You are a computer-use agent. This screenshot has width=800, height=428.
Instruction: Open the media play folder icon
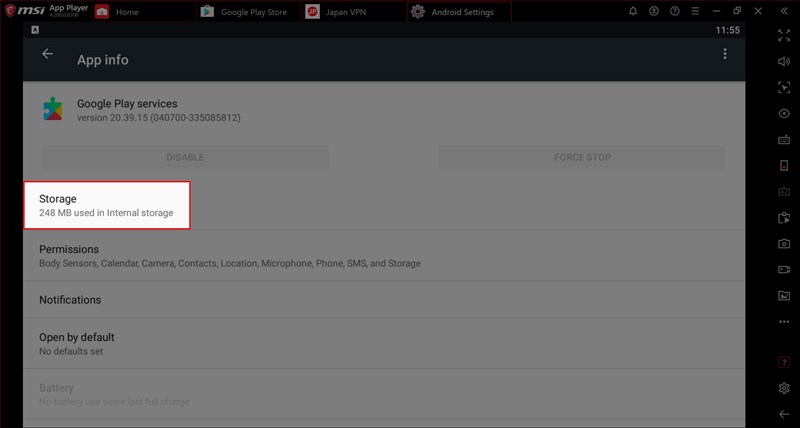[784, 218]
